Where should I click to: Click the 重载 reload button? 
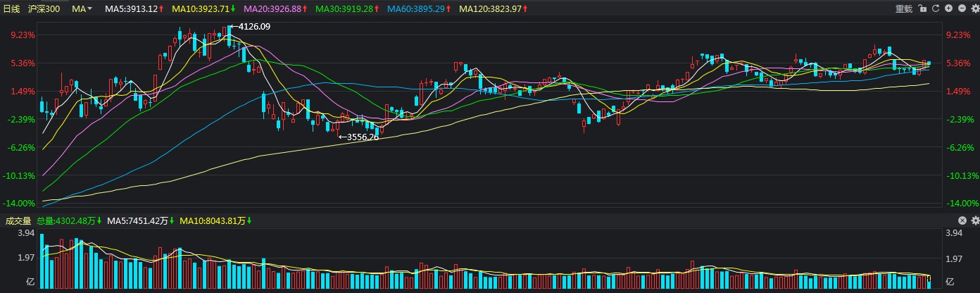(903, 8)
